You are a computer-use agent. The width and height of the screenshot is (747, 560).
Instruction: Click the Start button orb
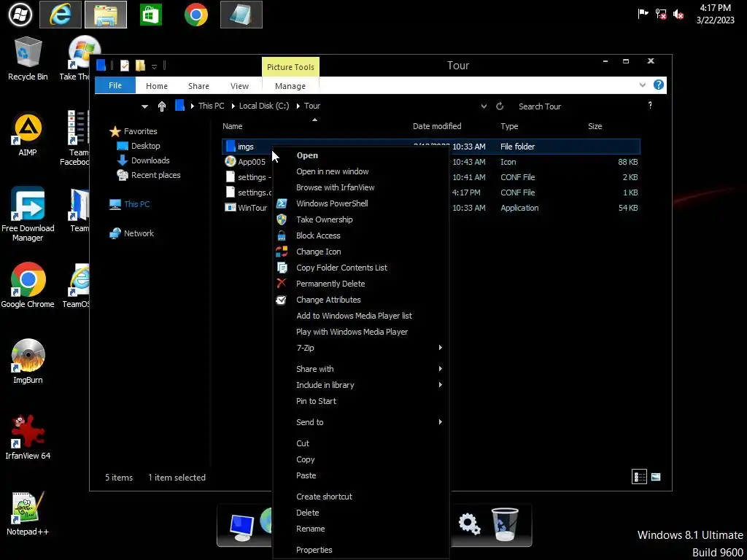pos(20,15)
